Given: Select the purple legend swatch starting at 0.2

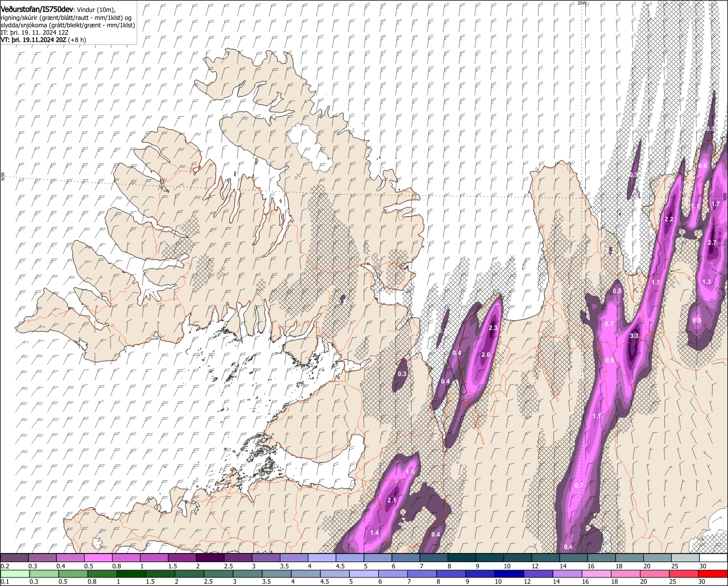Looking at the screenshot, I should click(x=14, y=558).
